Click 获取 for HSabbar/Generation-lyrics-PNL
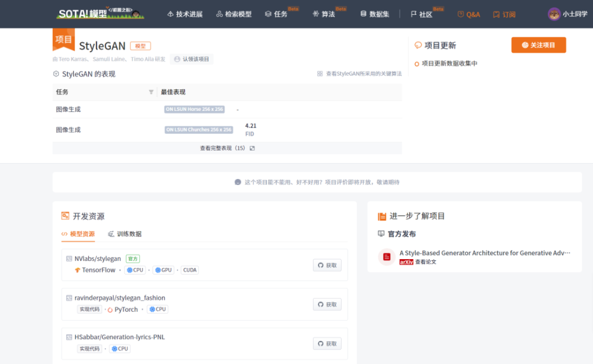 327,344
